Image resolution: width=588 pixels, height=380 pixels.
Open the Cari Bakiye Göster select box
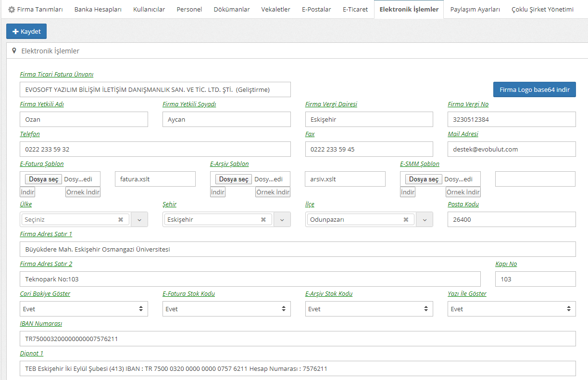point(84,309)
